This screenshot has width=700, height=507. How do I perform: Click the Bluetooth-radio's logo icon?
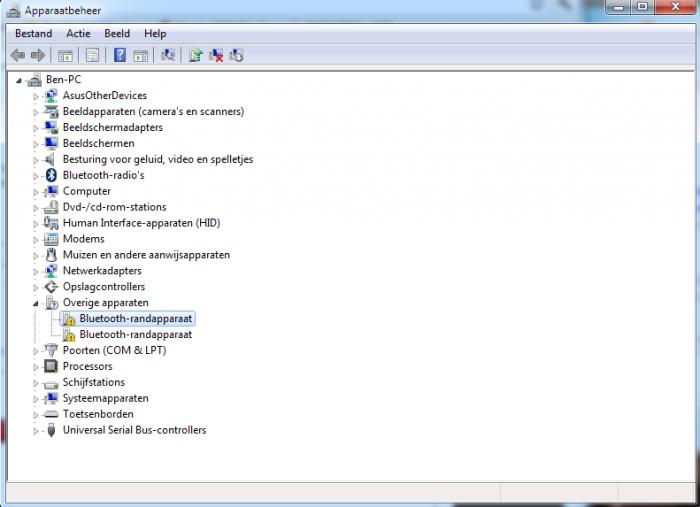coord(51,175)
